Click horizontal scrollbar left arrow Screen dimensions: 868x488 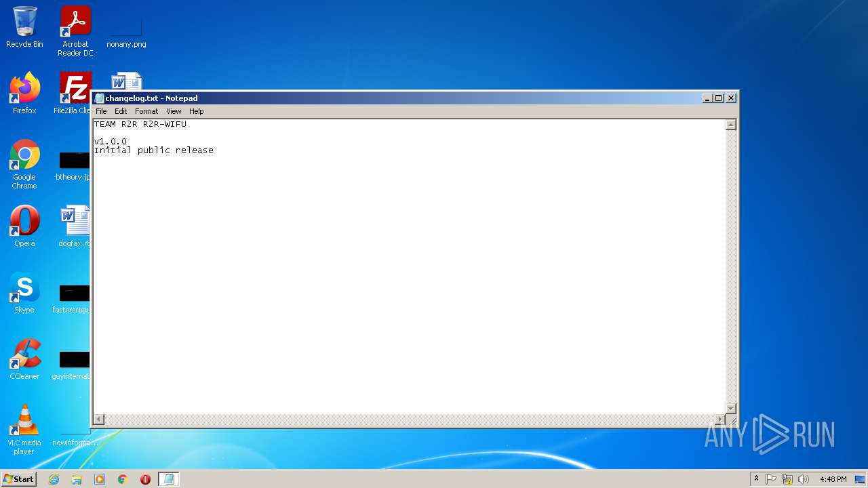99,420
